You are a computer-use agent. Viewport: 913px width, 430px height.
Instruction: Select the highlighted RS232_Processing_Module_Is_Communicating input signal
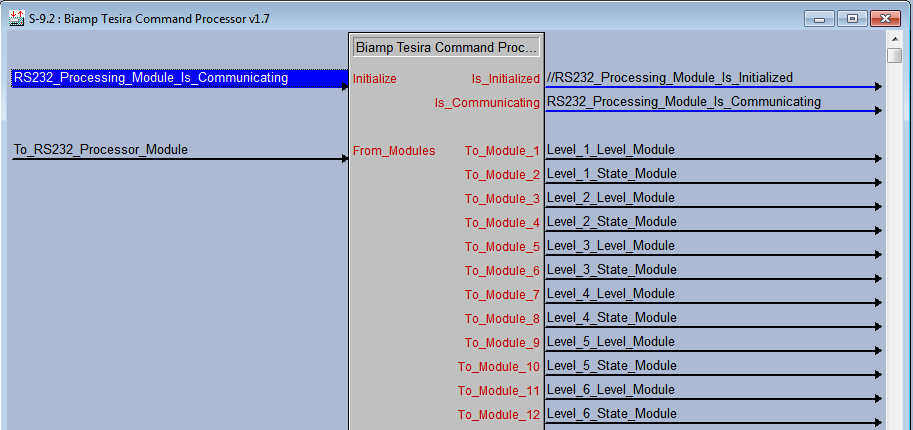[179, 78]
